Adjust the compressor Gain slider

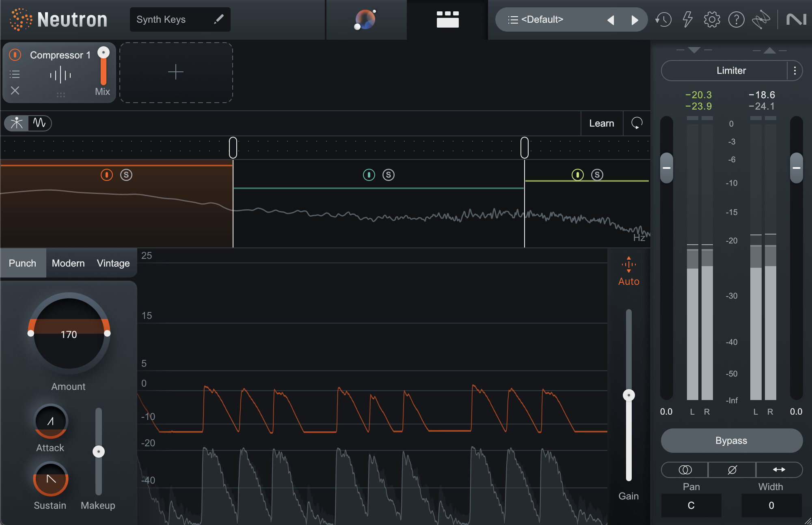628,394
